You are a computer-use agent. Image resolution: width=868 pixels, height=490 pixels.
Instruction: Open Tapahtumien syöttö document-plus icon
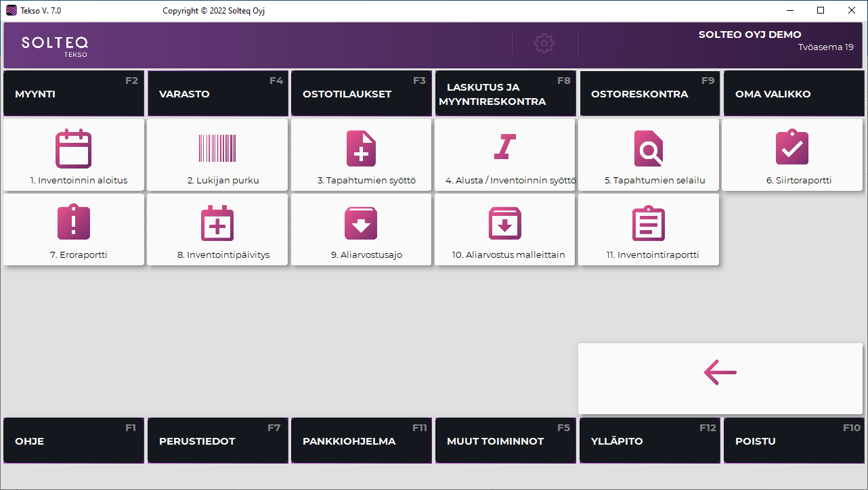361,148
